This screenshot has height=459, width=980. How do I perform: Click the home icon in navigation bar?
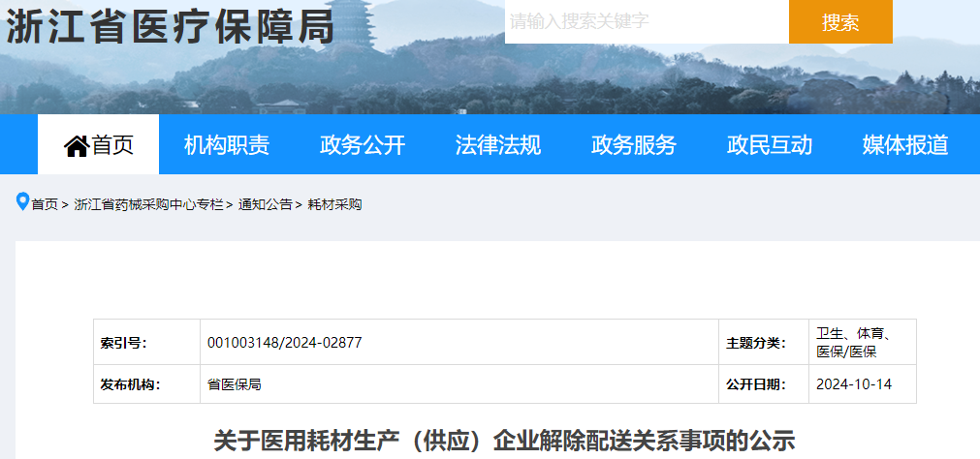77,145
